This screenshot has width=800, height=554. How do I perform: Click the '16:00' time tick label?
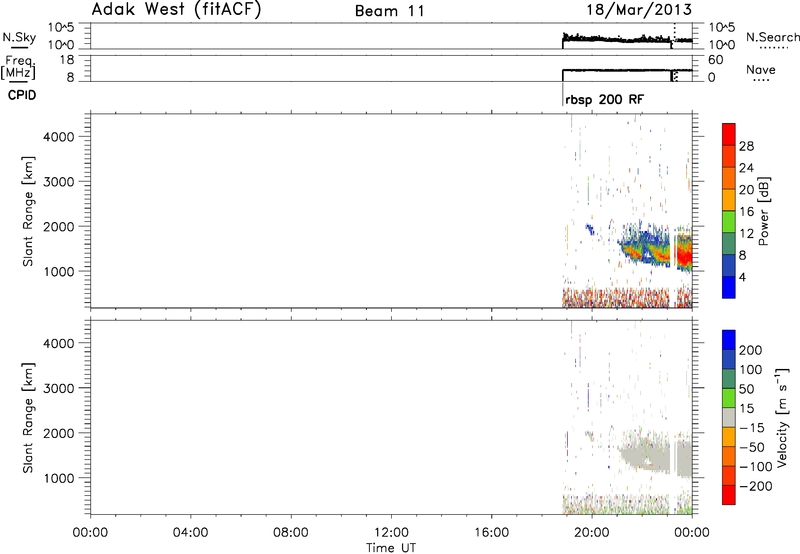coord(491,533)
